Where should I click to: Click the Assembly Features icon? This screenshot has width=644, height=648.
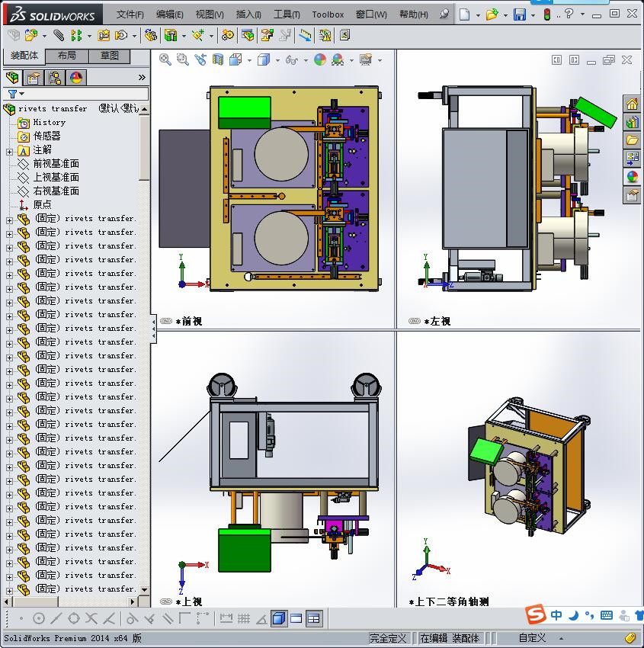point(171,36)
